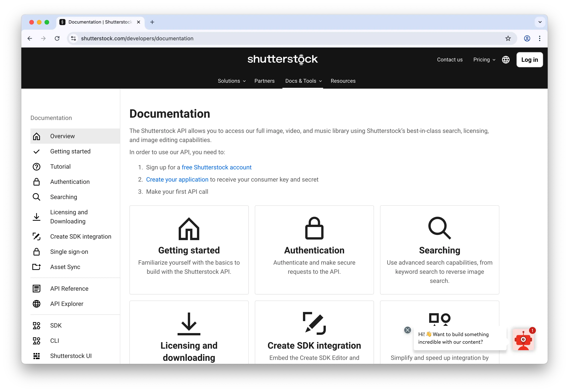
Task: Click the Single sign-on lock icon
Action: (36, 252)
